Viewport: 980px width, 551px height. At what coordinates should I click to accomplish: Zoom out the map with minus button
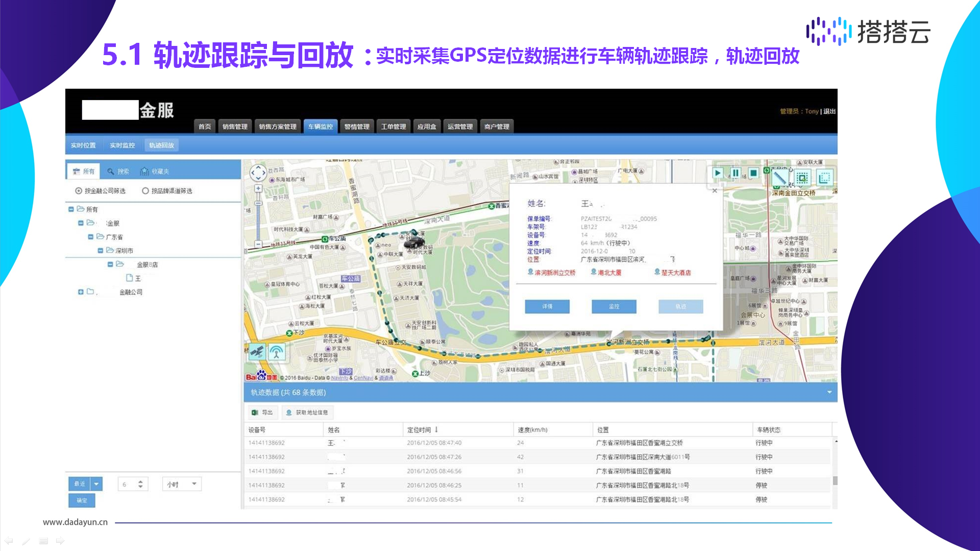pos(258,244)
